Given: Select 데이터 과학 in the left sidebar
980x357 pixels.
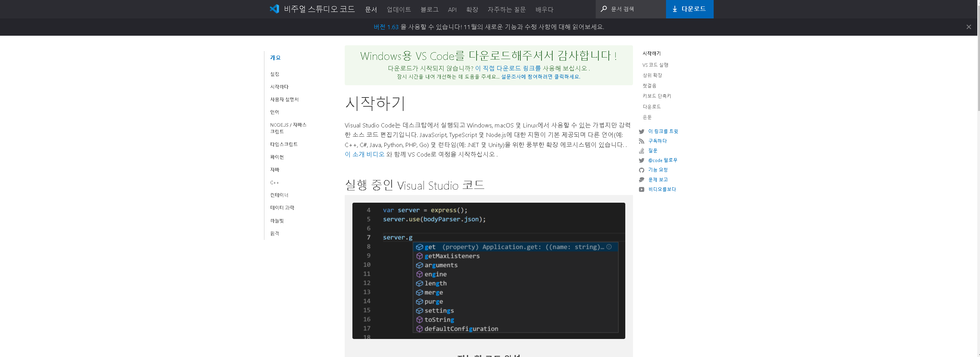Looking at the screenshot, I should (282, 208).
